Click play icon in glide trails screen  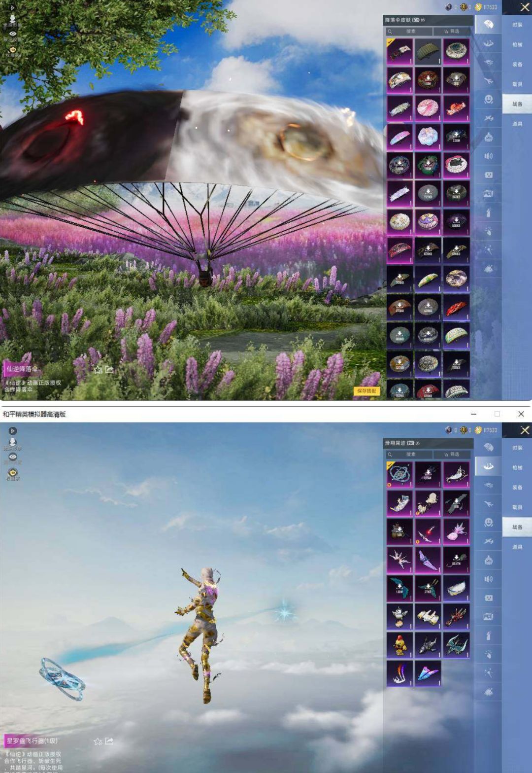13,431
